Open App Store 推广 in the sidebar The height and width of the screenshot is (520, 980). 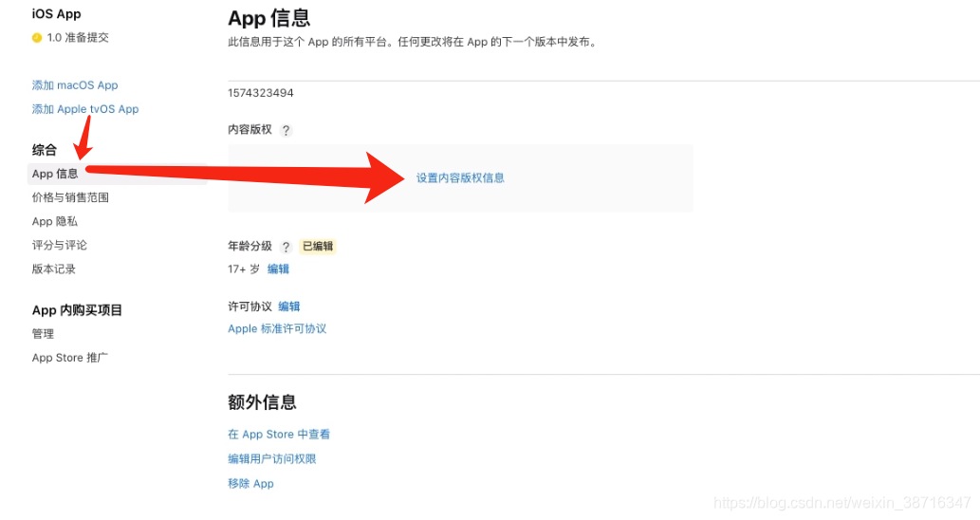(x=70, y=358)
